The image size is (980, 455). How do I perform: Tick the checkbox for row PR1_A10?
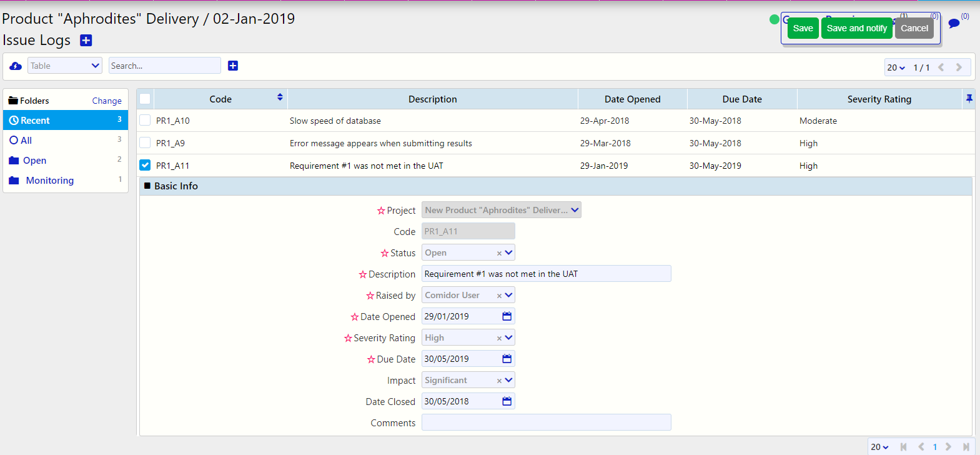145,121
